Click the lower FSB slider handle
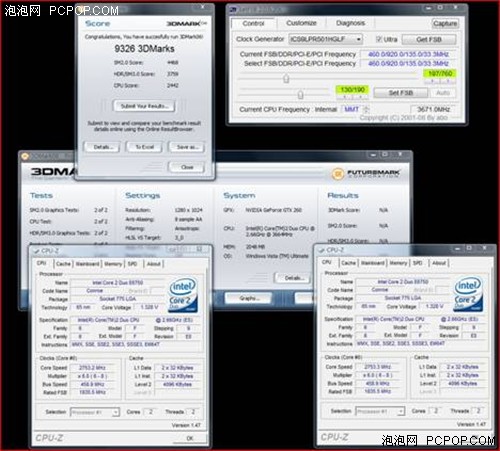The height and width of the screenshot is (451, 500). [300, 95]
